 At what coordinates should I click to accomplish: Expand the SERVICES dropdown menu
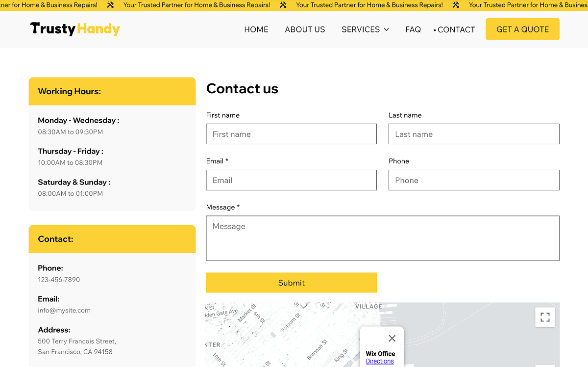(361, 29)
